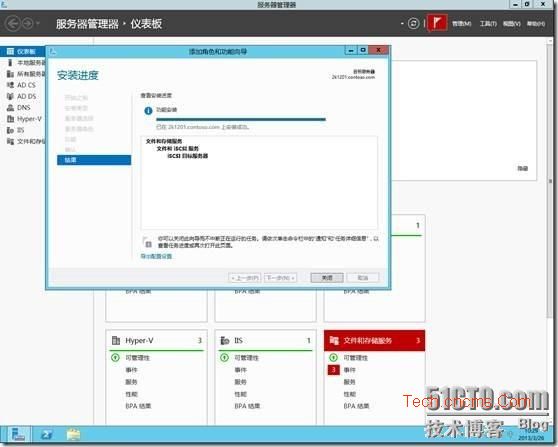Open File Explorer from the taskbar
558x447 pixels.
(x=73, y=435)
